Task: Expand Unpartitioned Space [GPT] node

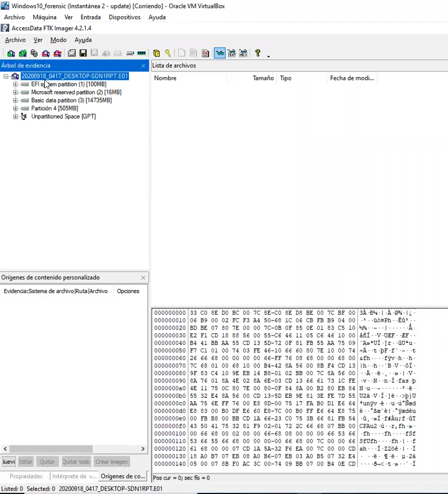Action: 15,116
